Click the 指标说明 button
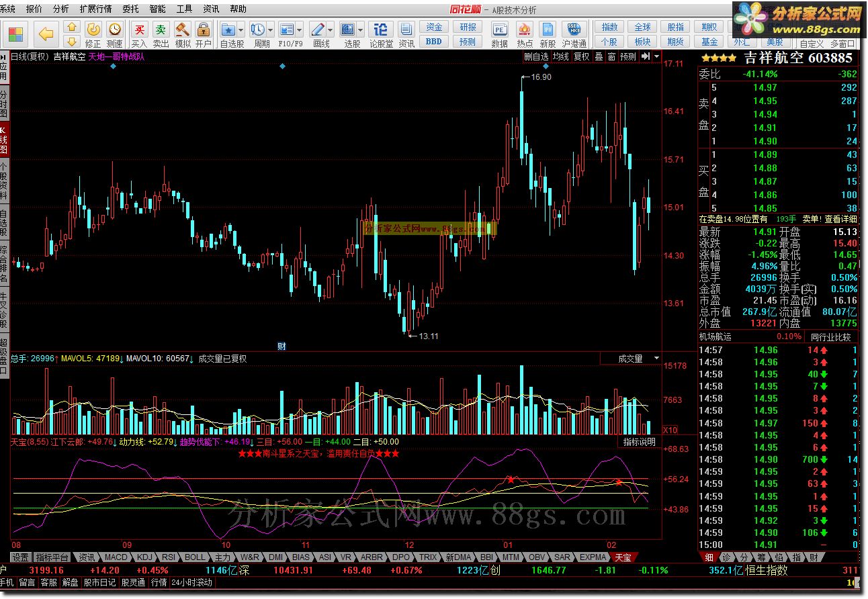Image resolution: width=868 pixels, height=599 pixels. click(x=639, y=442)
